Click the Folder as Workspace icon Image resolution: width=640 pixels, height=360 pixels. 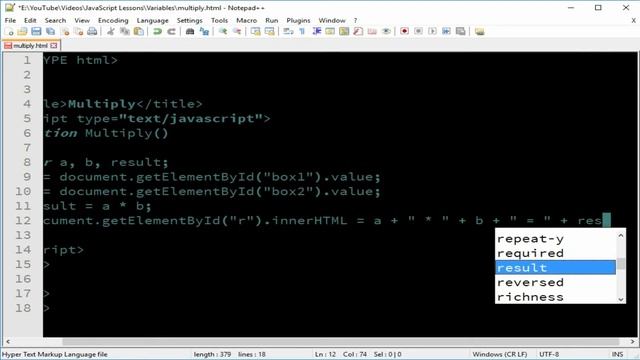(x=372, y=31)
